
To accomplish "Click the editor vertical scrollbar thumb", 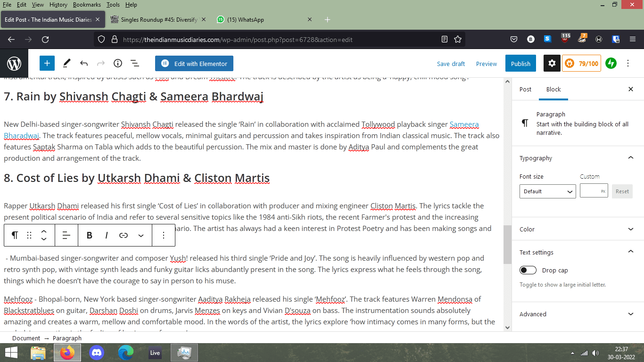I will (x=507, y=244).
